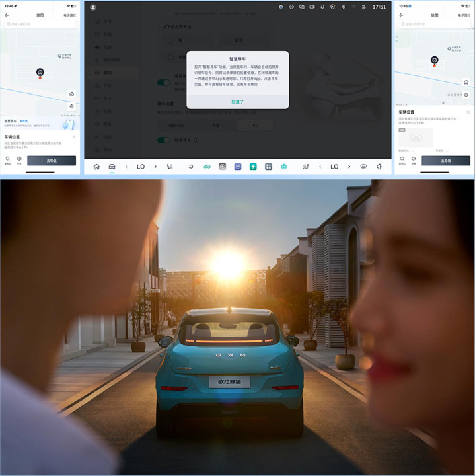
Task: Choose the 闪灯 alert option
Action: click(x=255, y=126)
